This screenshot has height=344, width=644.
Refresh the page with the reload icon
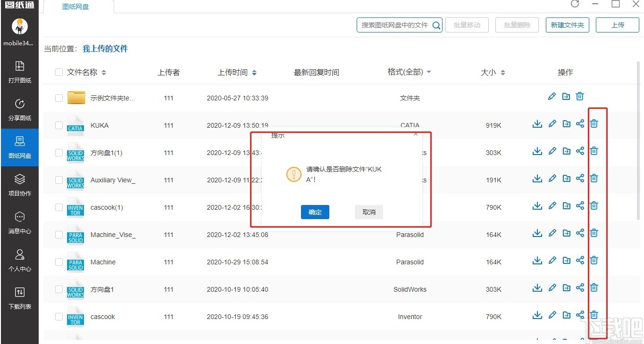coord(575,4)
